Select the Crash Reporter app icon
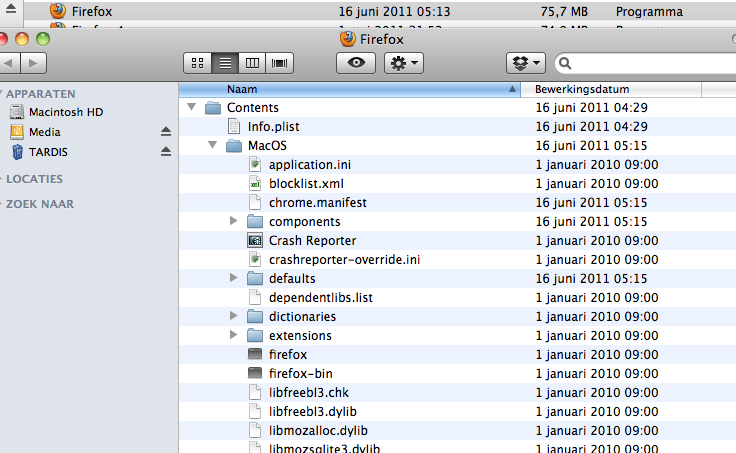Image resolution: width=736 pixels, height=453 pixels. (x=255, y=240)
